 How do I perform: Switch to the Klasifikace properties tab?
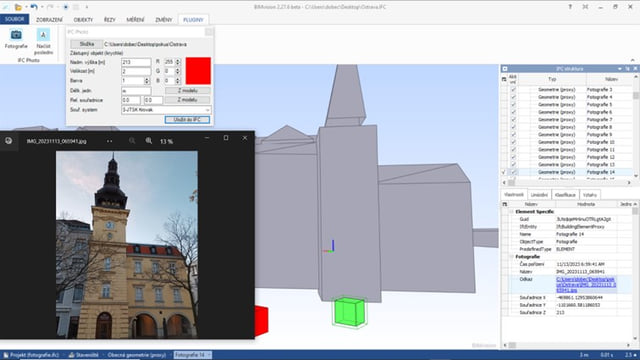(565, 195)
